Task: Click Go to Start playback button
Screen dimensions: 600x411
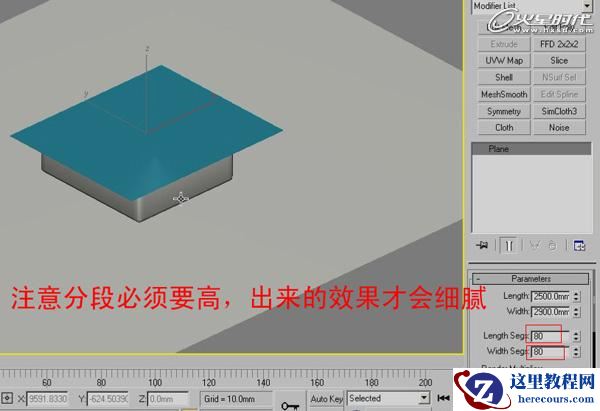Action: point(443,398)
